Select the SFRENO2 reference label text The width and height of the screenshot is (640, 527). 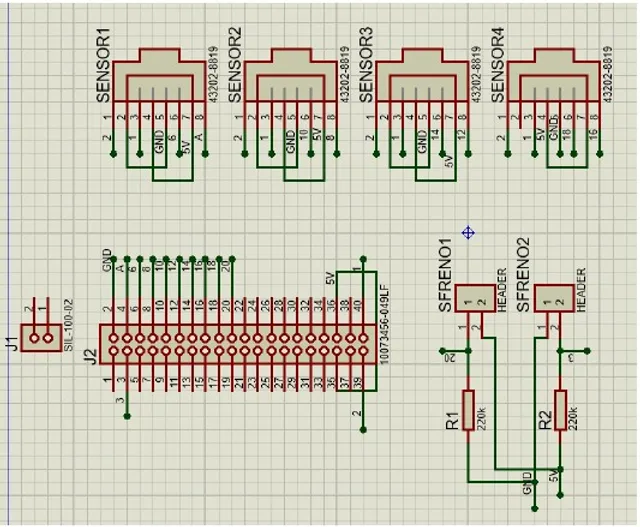[521, 277]
